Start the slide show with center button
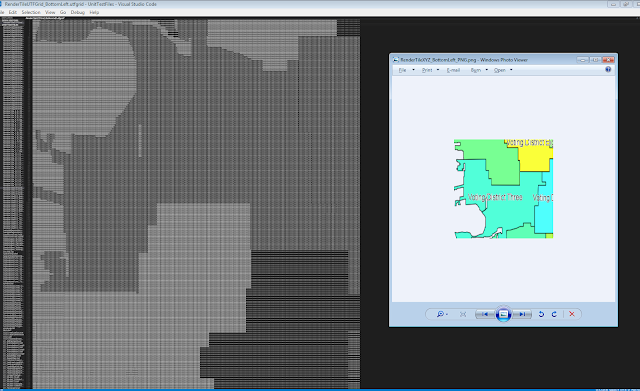The height and width of the screenshot is (391, 640). (x=503, y=314)
